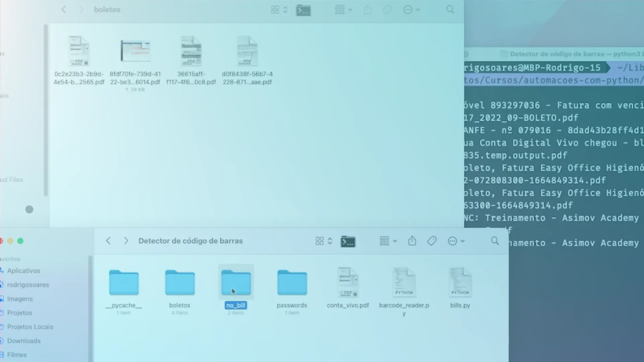This screenshot has width=644, height=362.
Task: Open more actions ellipsis menu in Detector window
Action: (456, 241)
